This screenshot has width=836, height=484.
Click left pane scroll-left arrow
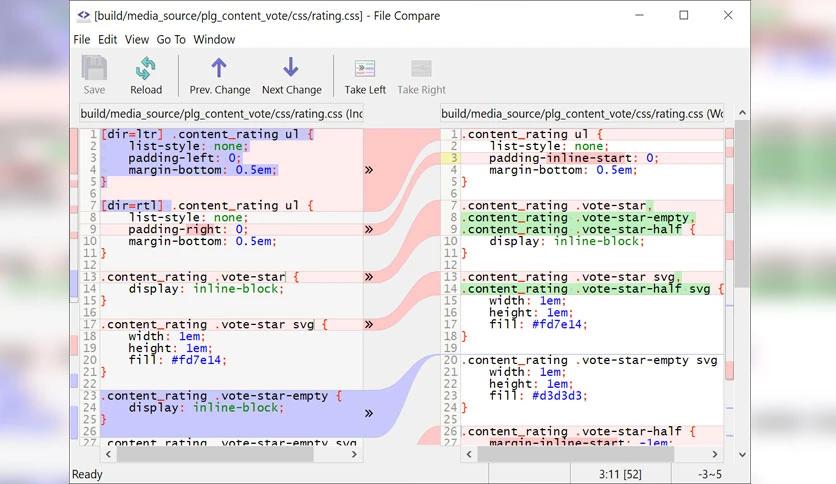[109, 454]
